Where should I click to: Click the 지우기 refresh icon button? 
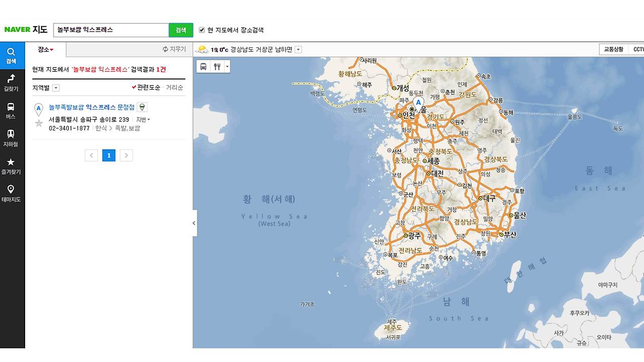pos(174,49)
